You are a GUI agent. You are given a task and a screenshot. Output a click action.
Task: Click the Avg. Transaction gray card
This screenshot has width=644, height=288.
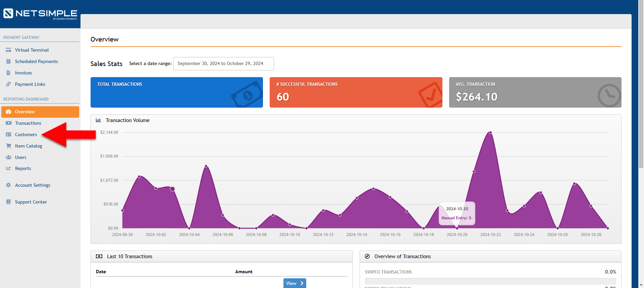tap(535, 93)
